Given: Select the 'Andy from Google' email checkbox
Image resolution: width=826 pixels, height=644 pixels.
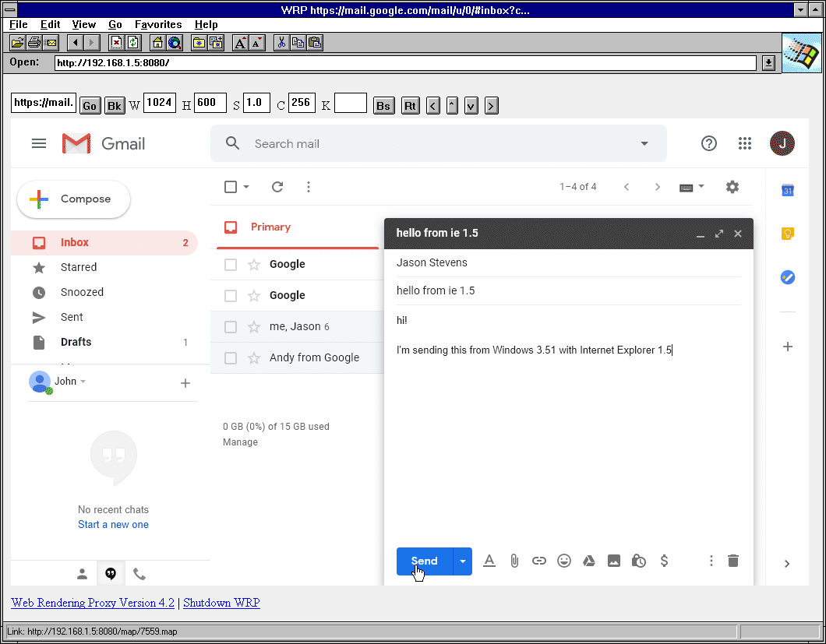Looking at the screenshot, I should click(231, 357).
